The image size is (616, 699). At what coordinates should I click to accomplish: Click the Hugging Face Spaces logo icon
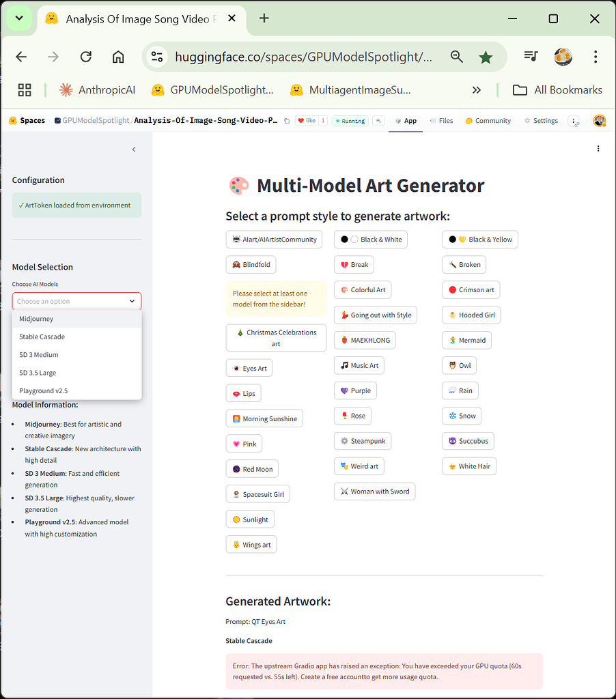coord(12,120)
